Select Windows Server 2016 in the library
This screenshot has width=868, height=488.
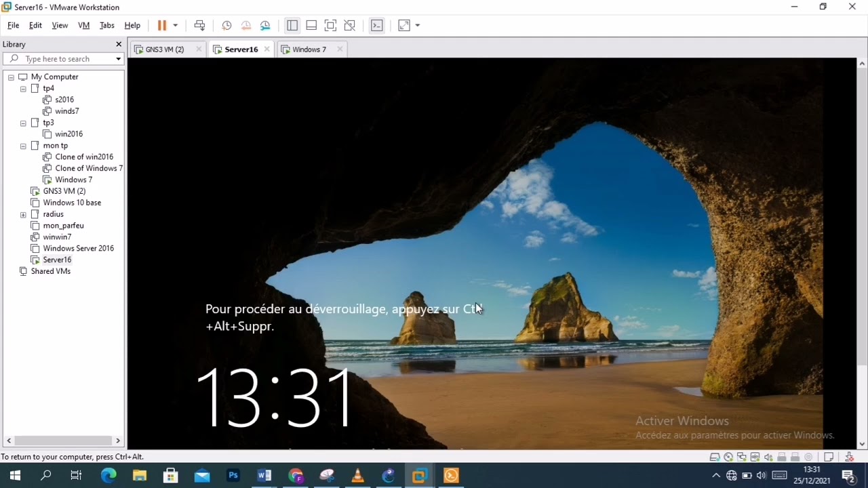78,248
